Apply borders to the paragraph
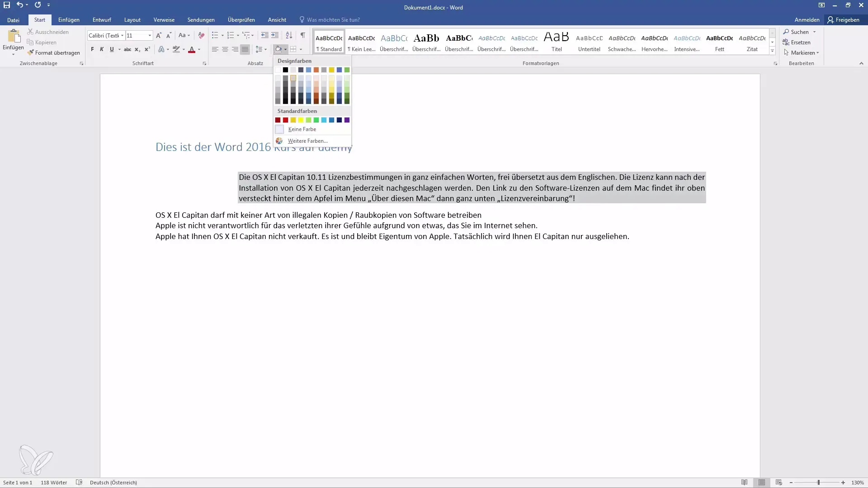 click(x=293, y=49)
